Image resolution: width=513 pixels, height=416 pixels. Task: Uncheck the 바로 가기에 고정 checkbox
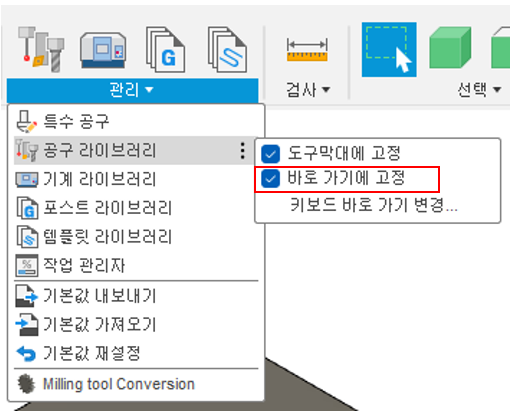[x=270, y=178]
